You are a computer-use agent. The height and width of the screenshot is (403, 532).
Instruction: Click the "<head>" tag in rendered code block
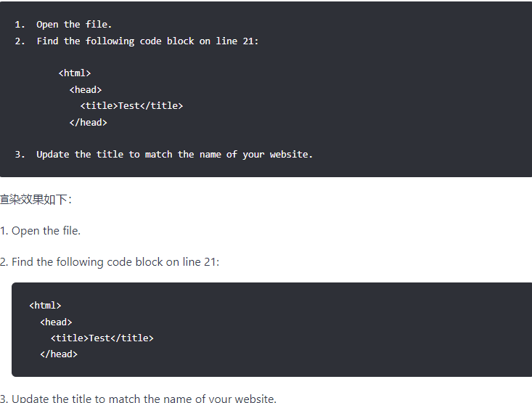tap(56, 322)
